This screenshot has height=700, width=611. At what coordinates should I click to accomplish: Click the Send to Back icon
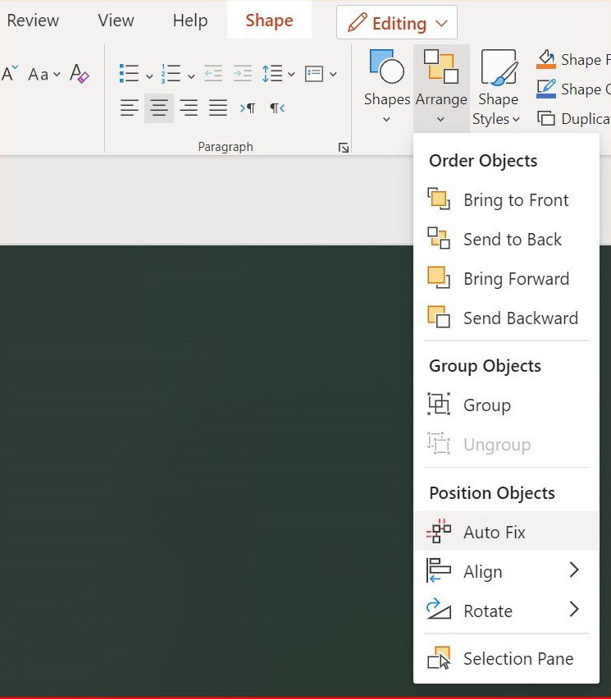[439, 238]
